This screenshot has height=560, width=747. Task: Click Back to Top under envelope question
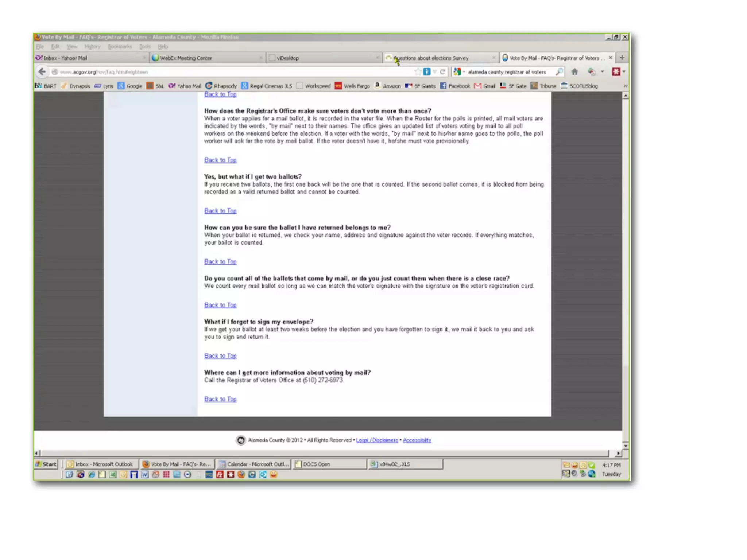pyautogui.click(x=220, y=355)
